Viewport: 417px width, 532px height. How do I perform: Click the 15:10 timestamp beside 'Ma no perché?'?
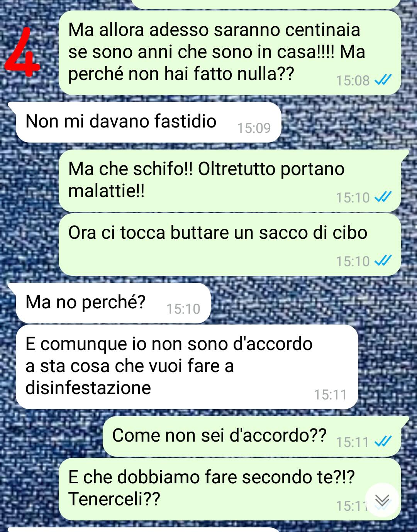coord(183,309)
